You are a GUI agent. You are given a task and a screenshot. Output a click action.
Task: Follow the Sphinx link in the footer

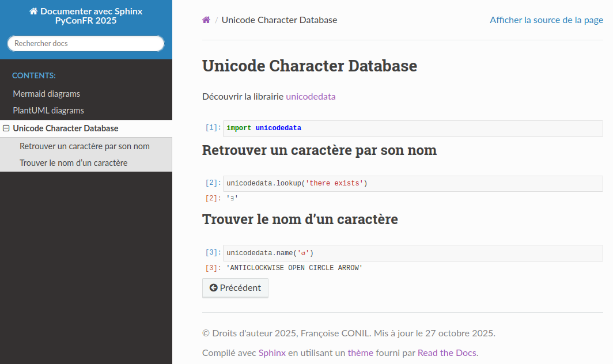pos(272,353)
